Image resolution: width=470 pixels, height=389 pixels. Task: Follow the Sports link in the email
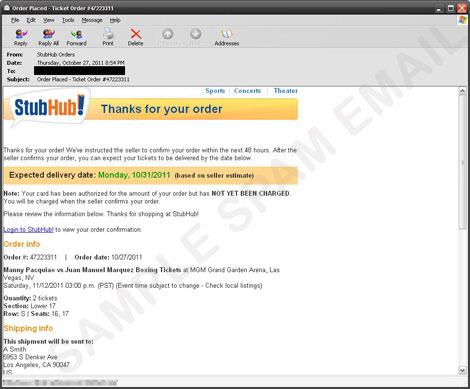[215, 91]
